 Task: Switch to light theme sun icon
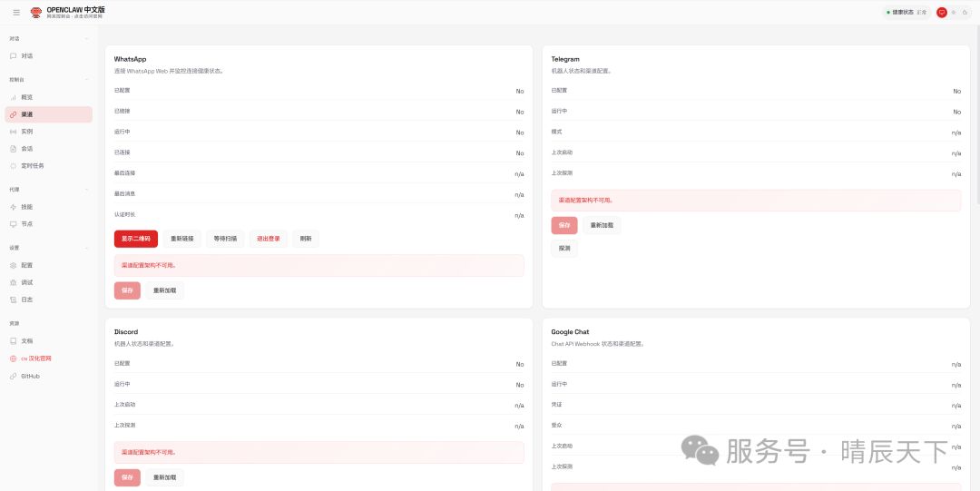[x=954, y=13]
